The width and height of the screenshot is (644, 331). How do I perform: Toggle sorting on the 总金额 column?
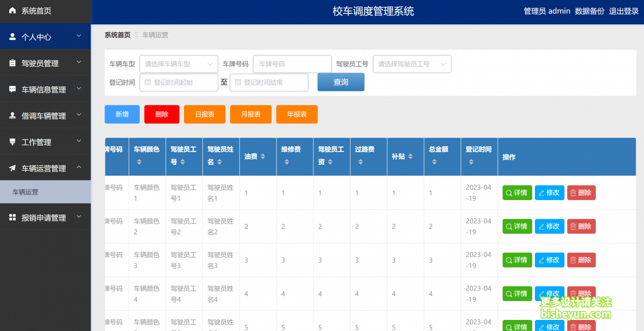tap(433, 161)
